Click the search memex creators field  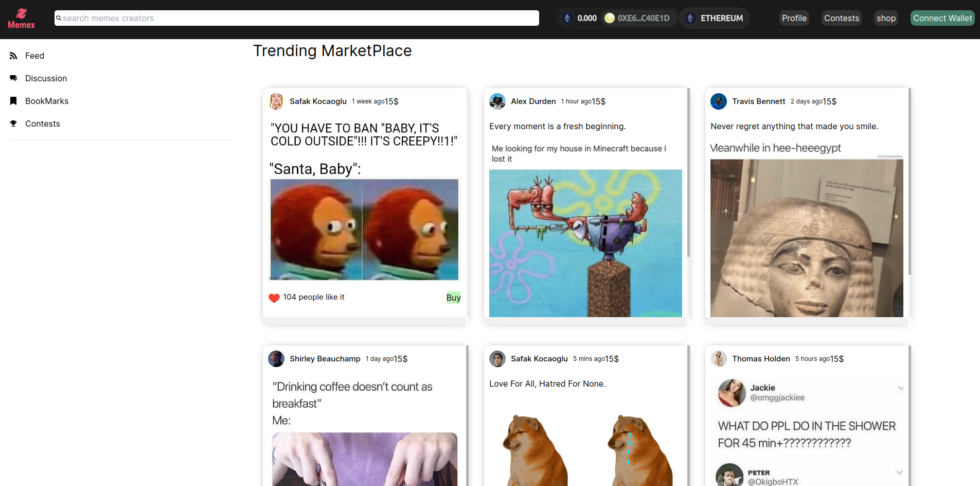(x=296, y=18)
